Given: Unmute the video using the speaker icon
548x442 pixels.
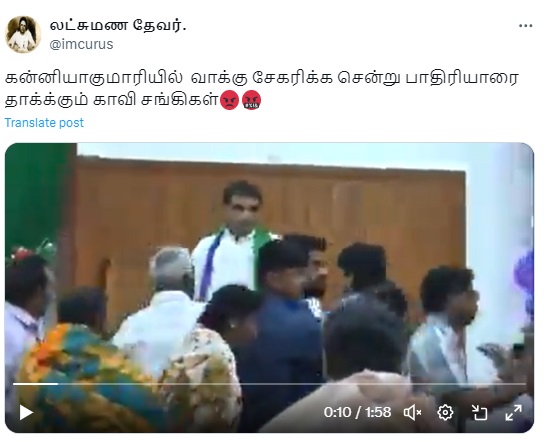Looking at the screenshot, I should 412,413.
